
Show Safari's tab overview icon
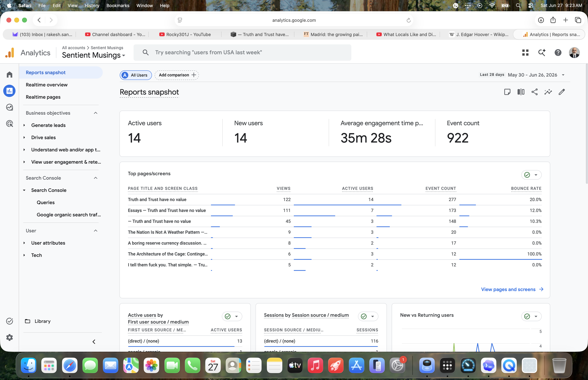click(578, 20)
